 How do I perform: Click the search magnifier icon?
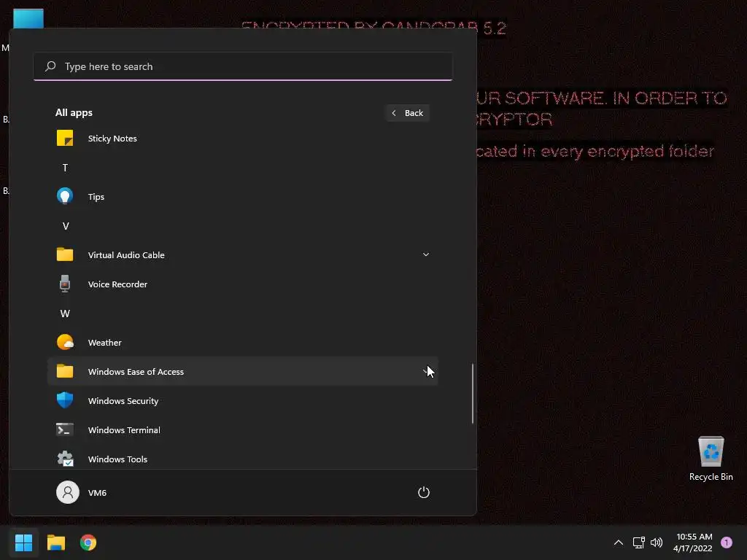50,66
